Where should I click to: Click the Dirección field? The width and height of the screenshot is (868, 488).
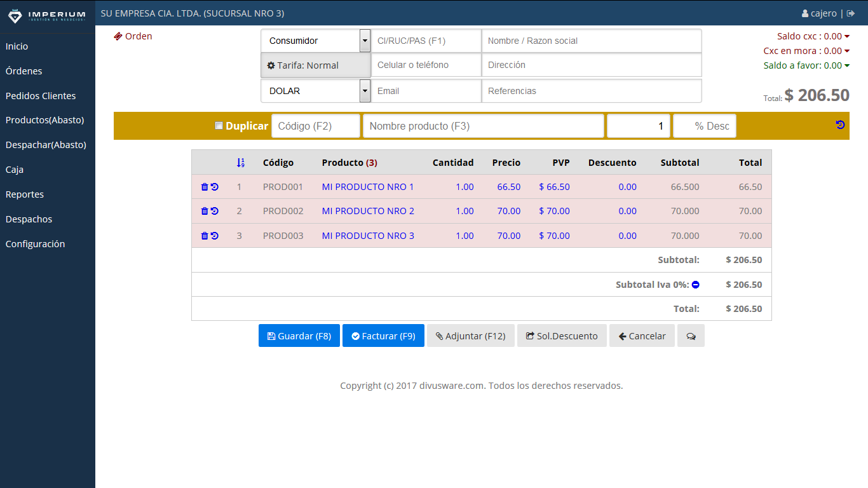click(x=592, y=65)
